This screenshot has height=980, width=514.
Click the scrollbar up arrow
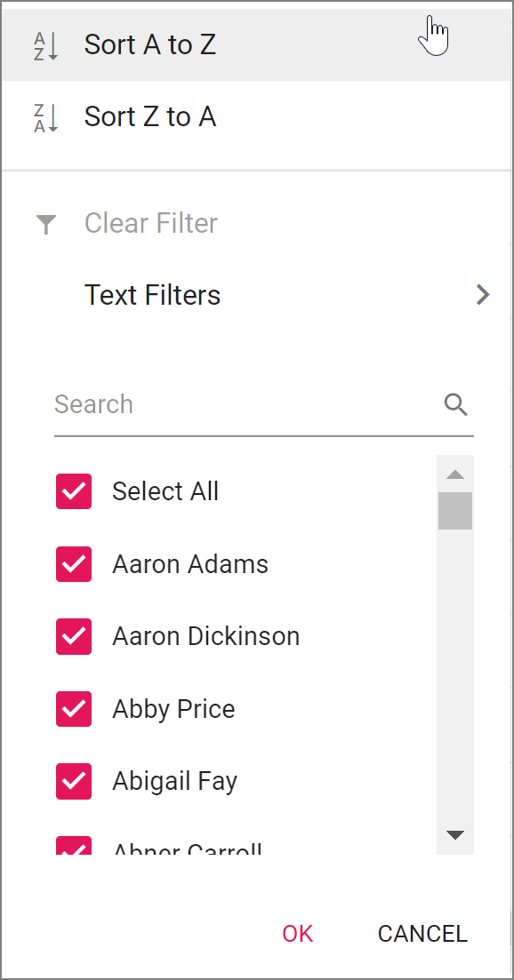[455, 474]
